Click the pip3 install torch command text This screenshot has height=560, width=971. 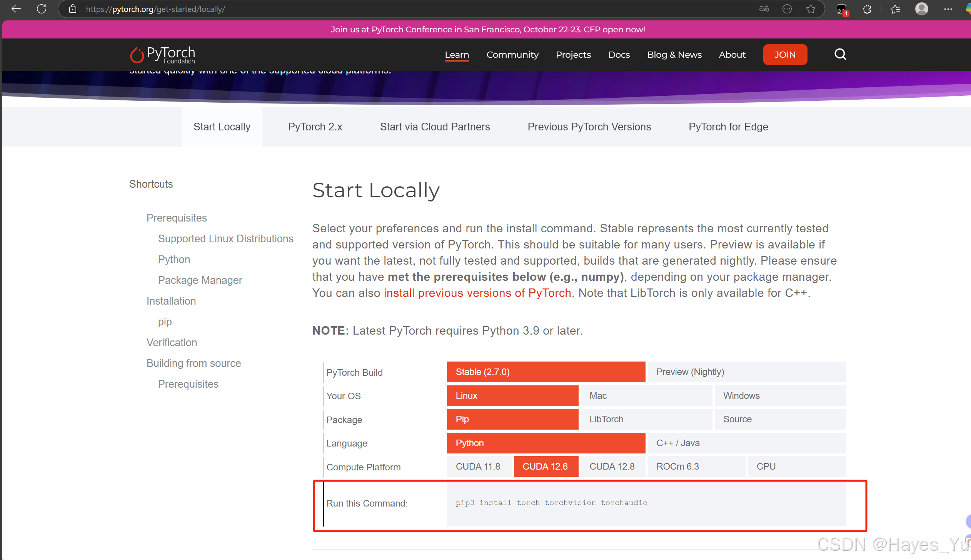pos(551,503)
